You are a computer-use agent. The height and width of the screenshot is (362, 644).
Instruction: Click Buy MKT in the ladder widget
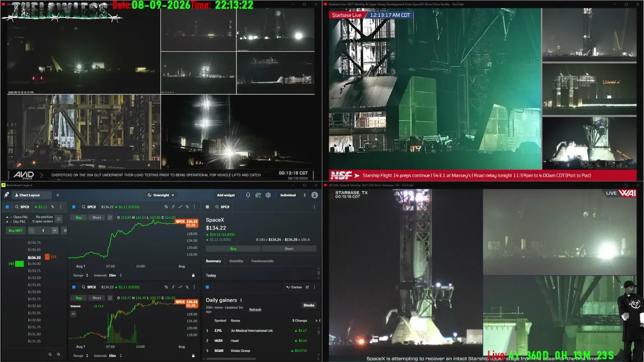[x=16, y=230]
